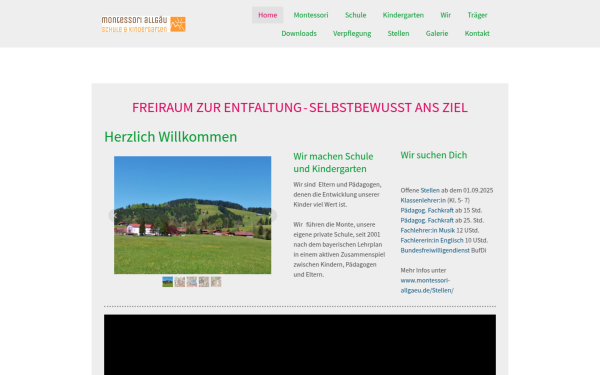
Task: Go to Downloads in navigation
Action: pyautogui.click(x=299, y=33)
